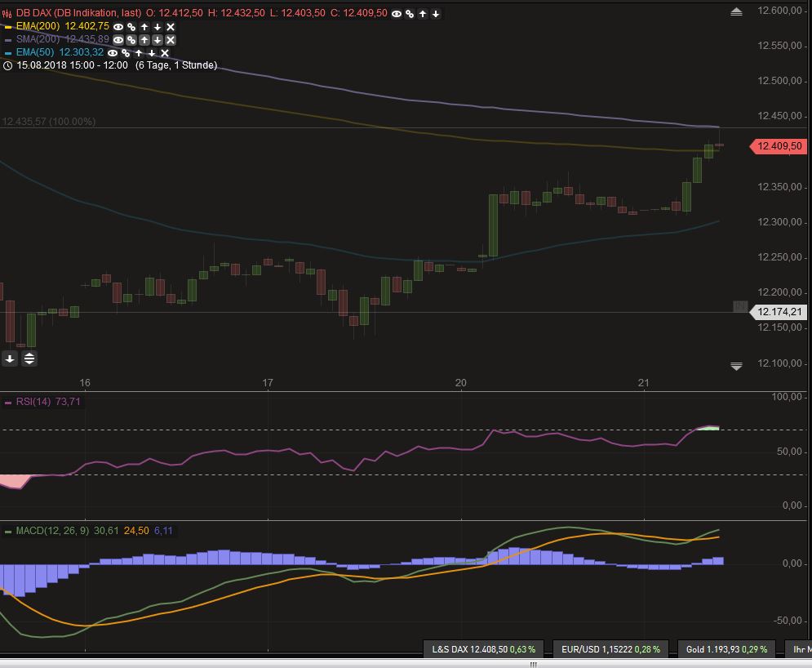Click the clock icon showing the timeframe
The width and height of the screenshot is (812, 668).
[x=7, y=66]
